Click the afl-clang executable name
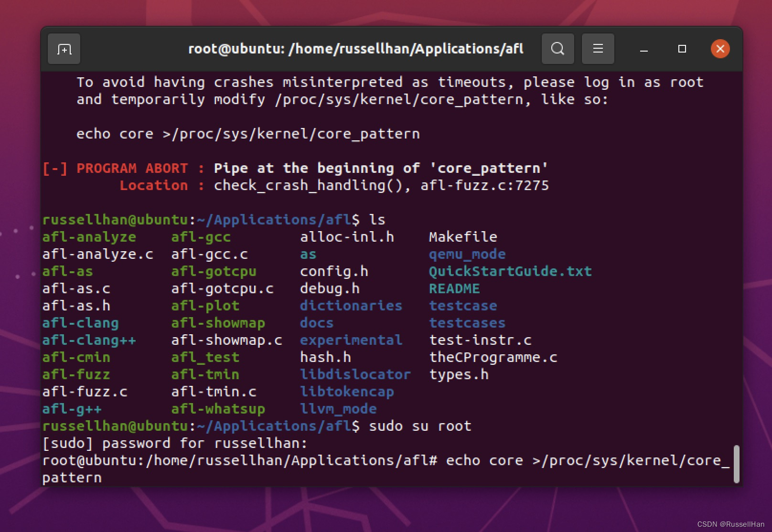 (81, 323)
